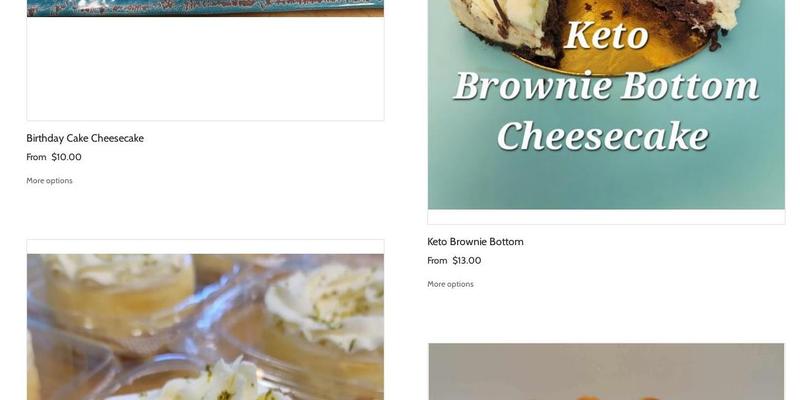
Task: Click the gold cake board in keto image
Action: tap(633, 54)
